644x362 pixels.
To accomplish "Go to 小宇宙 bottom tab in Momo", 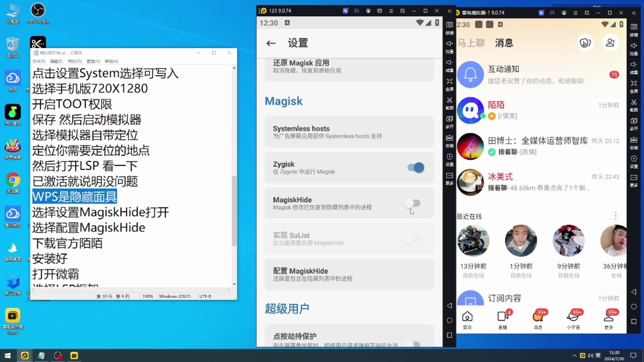I will click(573, 320).
